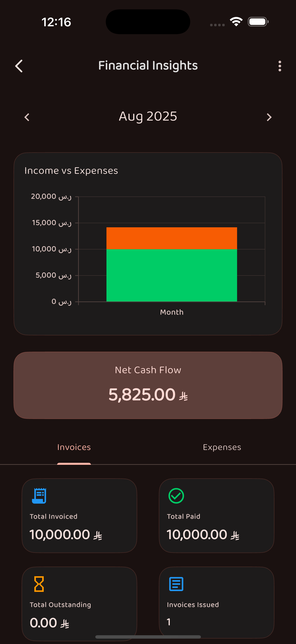Select the Invoices tab

(x=74, y=447)
